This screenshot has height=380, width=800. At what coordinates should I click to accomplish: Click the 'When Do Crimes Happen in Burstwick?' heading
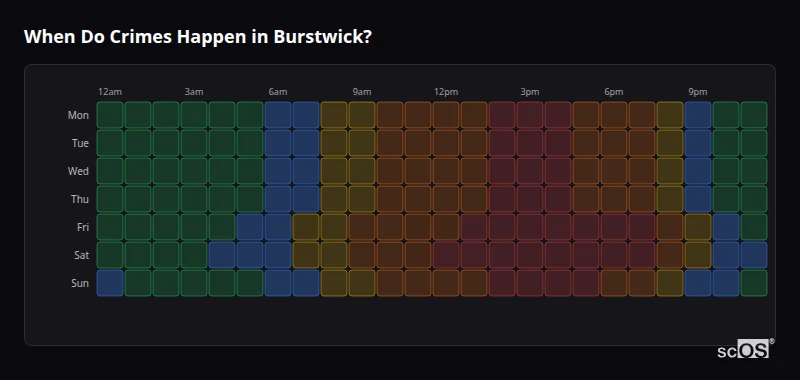pos(197,37)
